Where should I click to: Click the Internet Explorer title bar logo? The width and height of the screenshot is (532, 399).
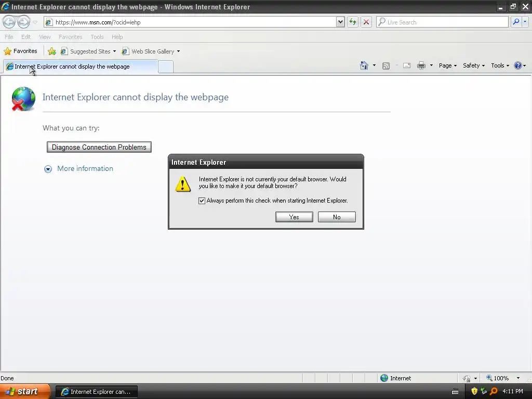(5, 6)
